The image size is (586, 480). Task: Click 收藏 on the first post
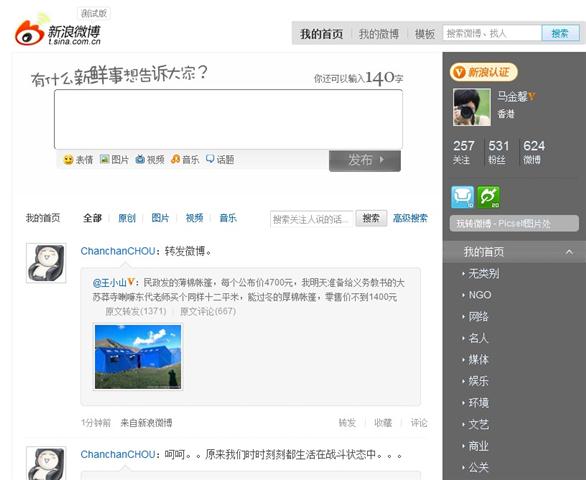coord(383,423)
